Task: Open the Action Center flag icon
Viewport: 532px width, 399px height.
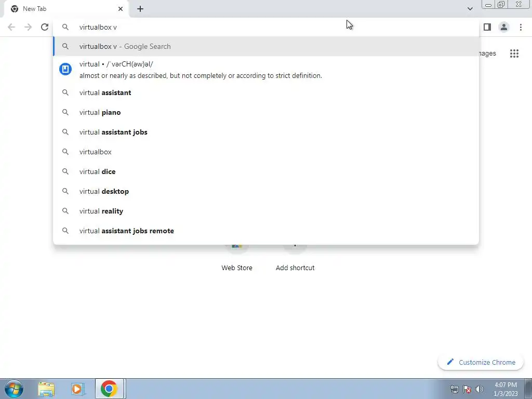Action: coord(467,389)
